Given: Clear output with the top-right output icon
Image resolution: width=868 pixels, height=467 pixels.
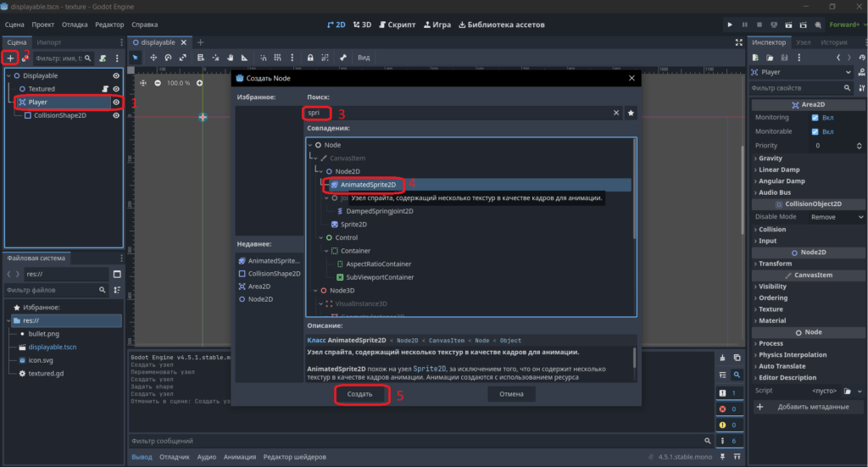Looking at the screenshot, I should (x=722, y=358).
